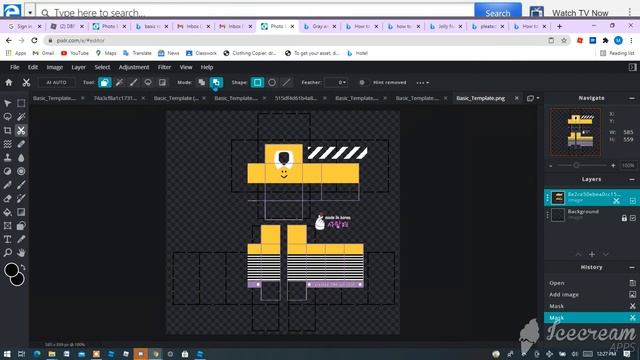Viewport: 640px width, 360px height.
Task: Open the Feather value dropdown
Action: click(x=336, y=82)
